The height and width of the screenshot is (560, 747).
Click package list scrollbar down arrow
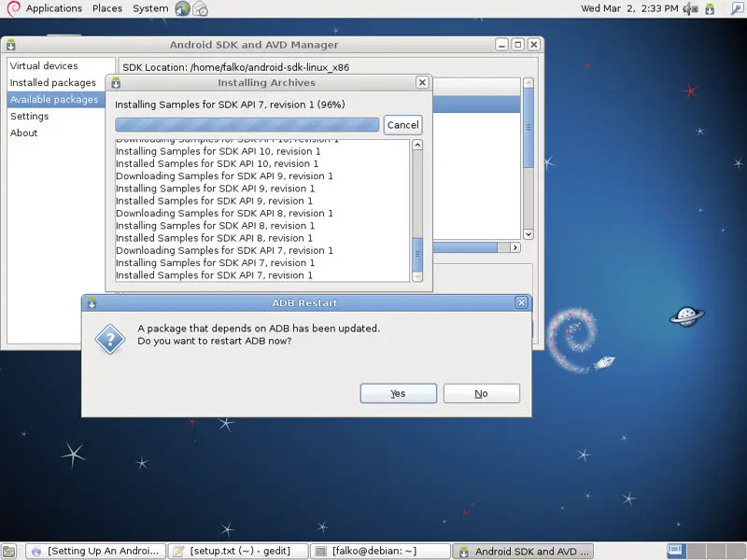(x=528, y=234)
